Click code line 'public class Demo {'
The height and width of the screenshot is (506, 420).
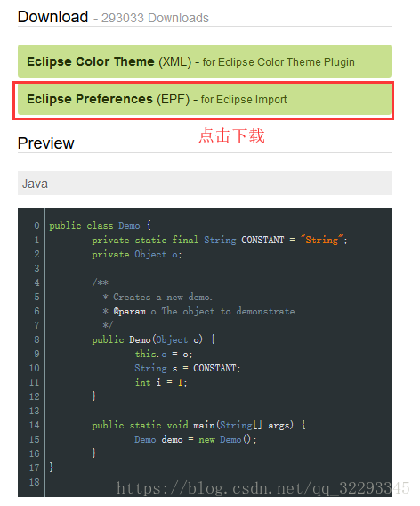(100, 225)
